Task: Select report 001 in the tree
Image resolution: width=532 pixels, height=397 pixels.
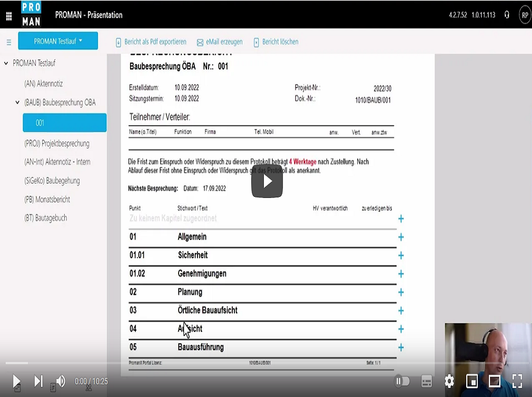Action: pos(64,123)
